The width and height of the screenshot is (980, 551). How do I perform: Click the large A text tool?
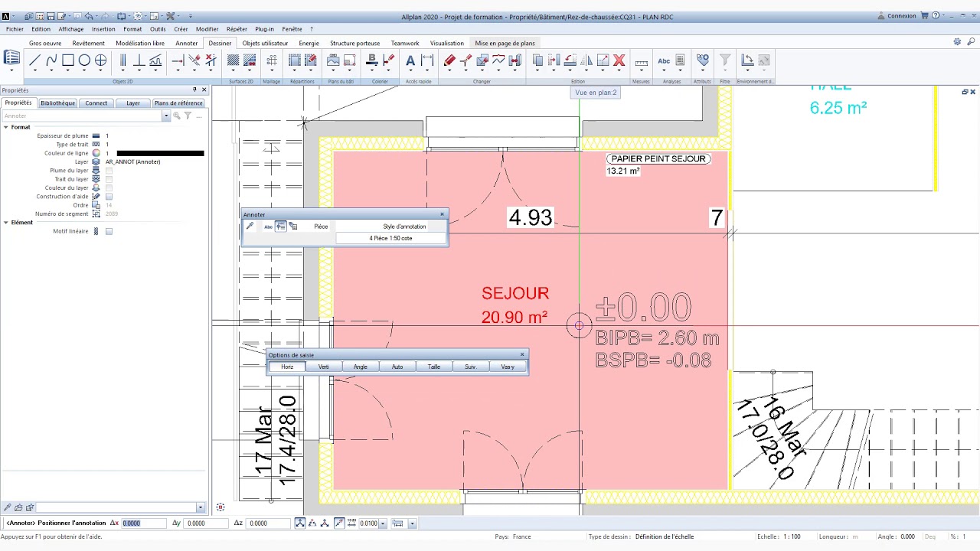tap(410, 60)
